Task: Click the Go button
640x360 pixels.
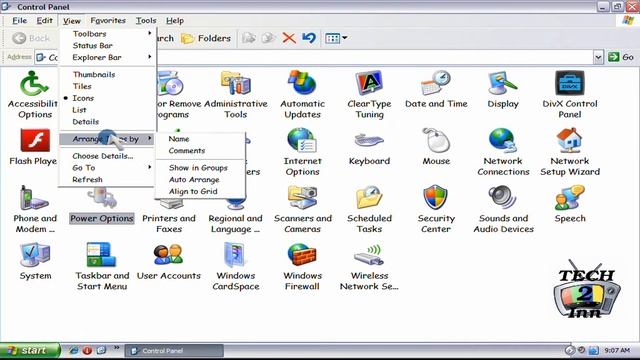Action: point(621,57)
